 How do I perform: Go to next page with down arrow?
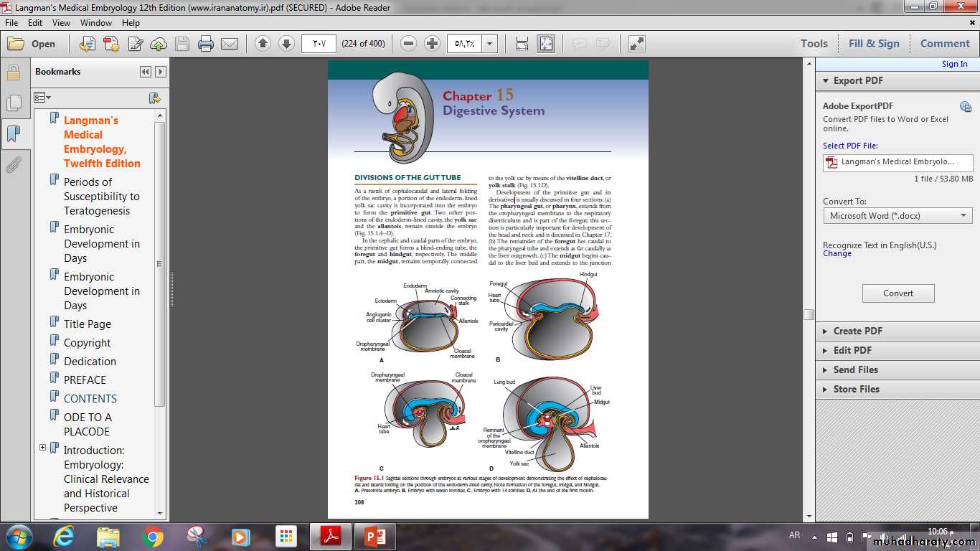coord(286,44)
